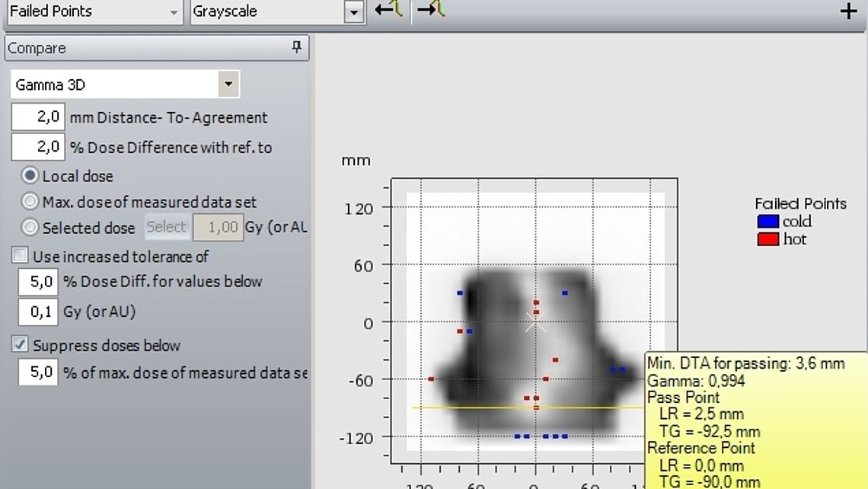Screen dimensions: 868x489
Task: Click the 0,1 Gy tolerance field
Action: coord(37,312)
